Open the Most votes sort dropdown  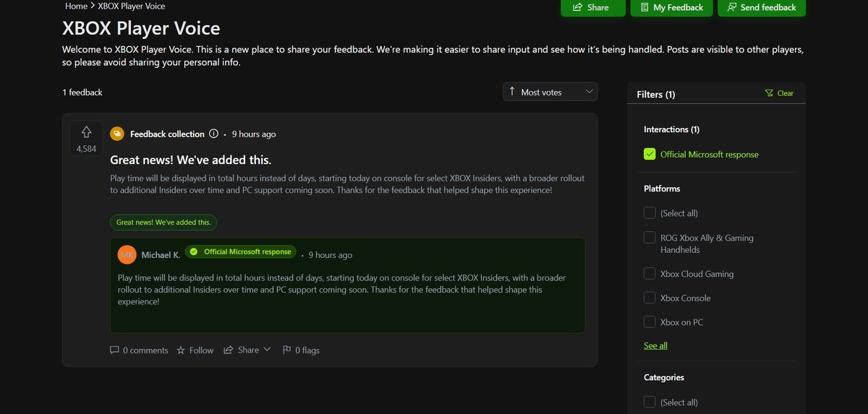click(x=550, y=92)
